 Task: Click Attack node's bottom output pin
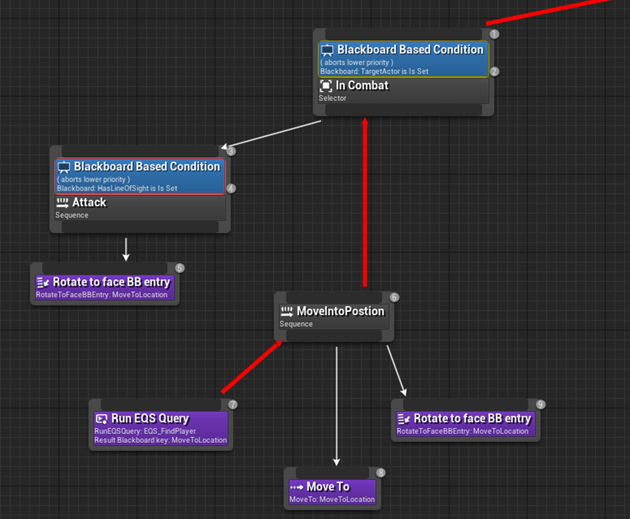coord(140,227)
